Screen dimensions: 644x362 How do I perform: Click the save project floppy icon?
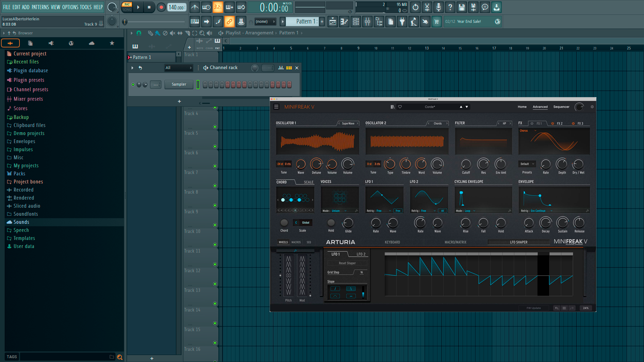462,7
